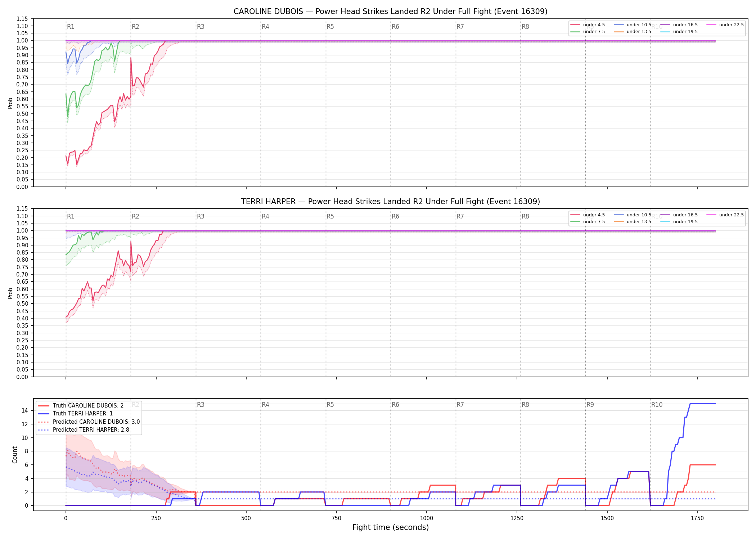Image resolution: width=756 pixels, height=540 pixels.
Task: Click the 1000 tick label on x-axis
Action: (427, 518)
